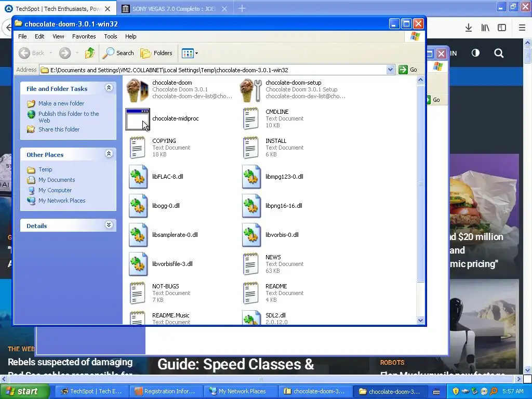
Task: Open the Back history dropdown arrow
Action: point(51,53)
